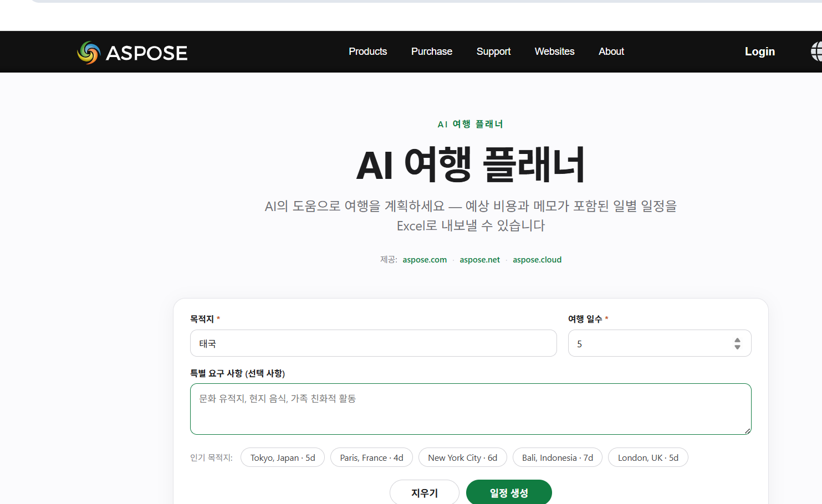Viewport: 822px width, 504px height.
Task: Open the Support menu
Action: (493, 52)
